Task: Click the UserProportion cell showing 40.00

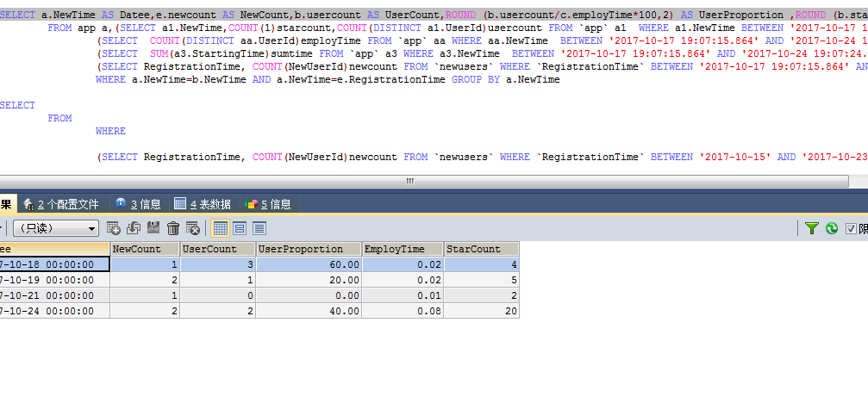Action: [309, 311]
